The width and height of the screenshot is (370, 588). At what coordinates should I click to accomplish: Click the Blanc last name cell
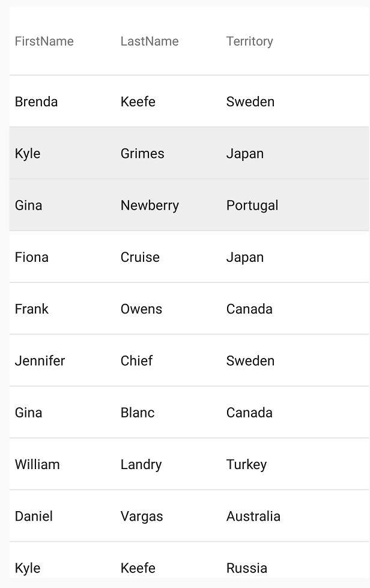click(138, 413)
